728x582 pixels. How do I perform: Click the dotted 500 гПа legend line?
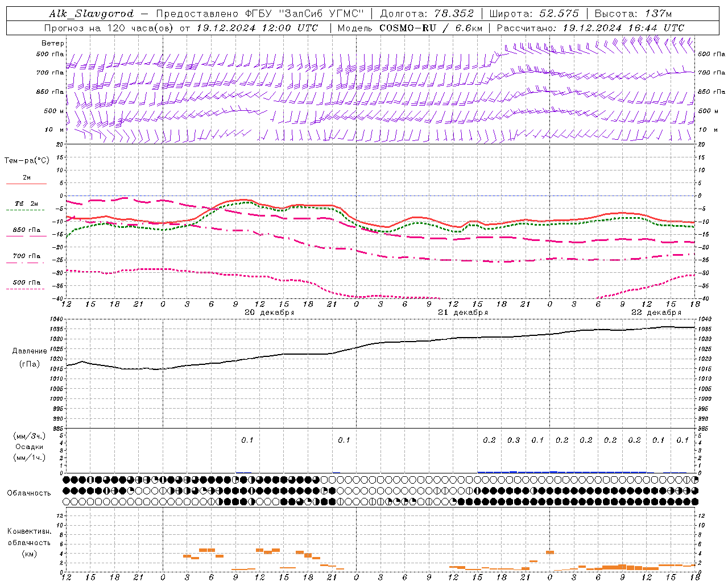(26, 289)
